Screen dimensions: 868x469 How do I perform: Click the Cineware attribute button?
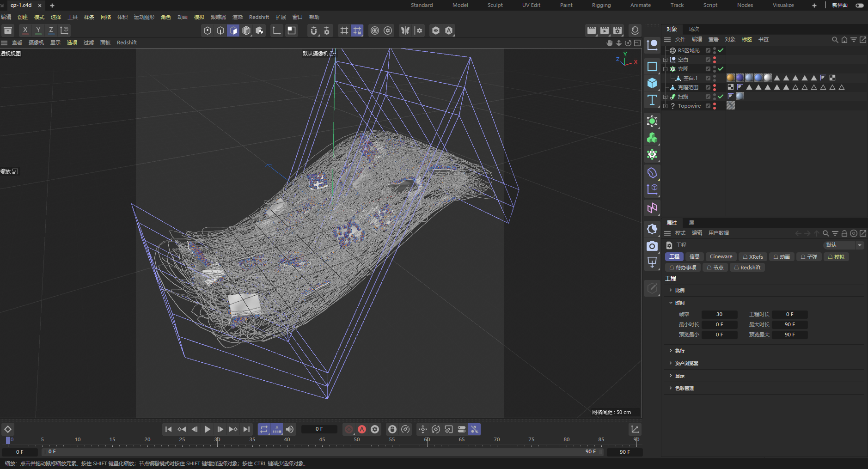click(x=721, y=256)
